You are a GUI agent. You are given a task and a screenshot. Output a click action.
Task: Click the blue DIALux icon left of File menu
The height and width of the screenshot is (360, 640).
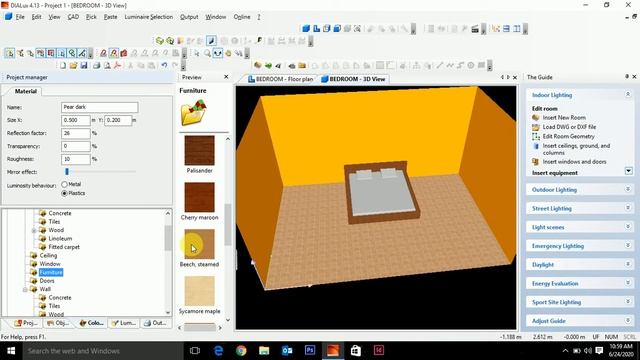pos(8,17)
